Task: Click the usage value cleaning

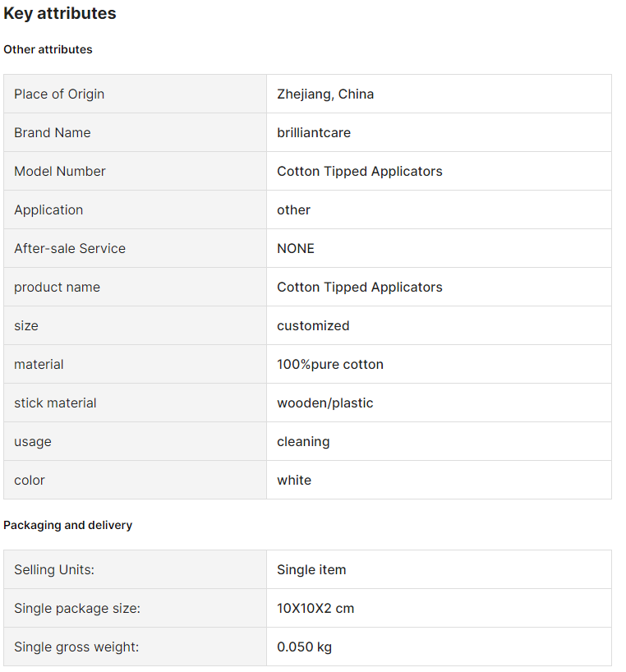Action: pos(303,441)
